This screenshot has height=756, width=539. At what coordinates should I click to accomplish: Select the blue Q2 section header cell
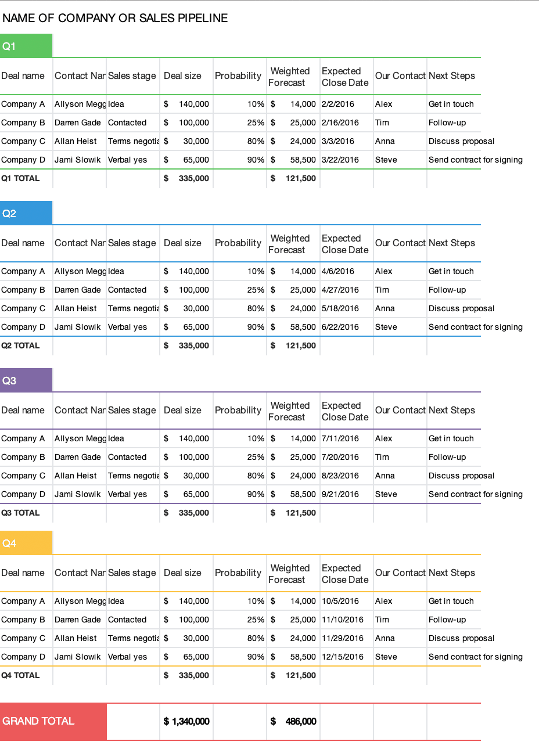click(x=26, y=213)
